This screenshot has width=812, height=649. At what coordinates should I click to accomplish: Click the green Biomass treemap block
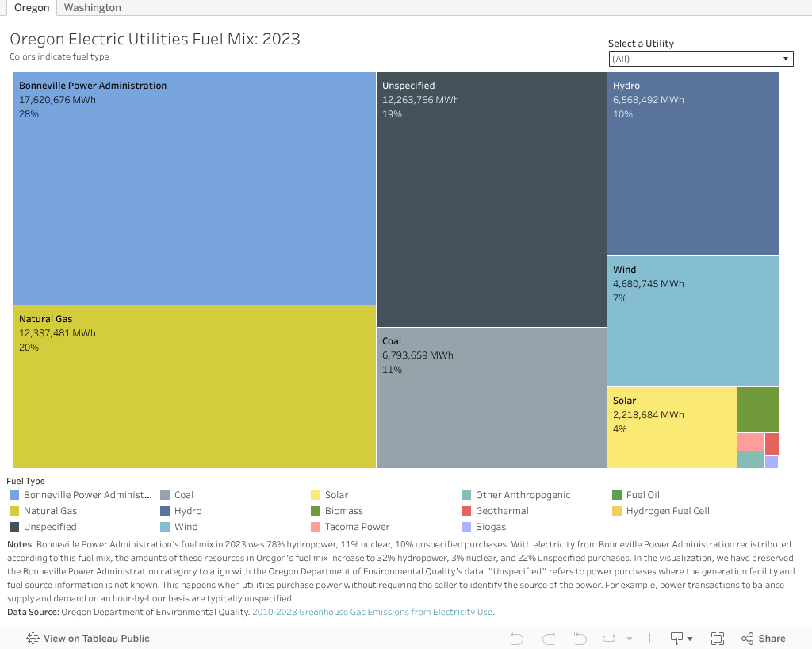click(757, 409)
